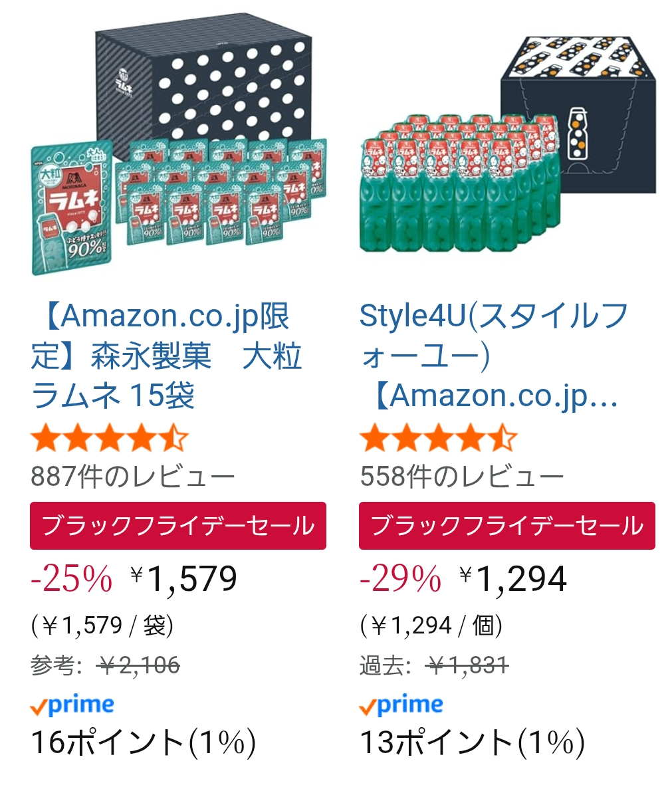Click the Prime logo under ¥1,831
672x795 pixels.
401,705
